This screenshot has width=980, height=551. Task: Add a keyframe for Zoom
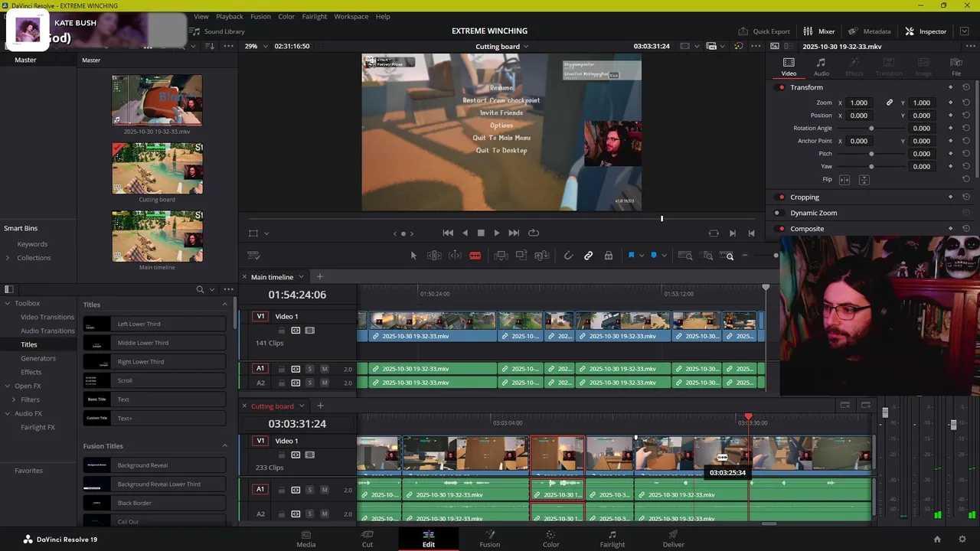coord(950,103)
